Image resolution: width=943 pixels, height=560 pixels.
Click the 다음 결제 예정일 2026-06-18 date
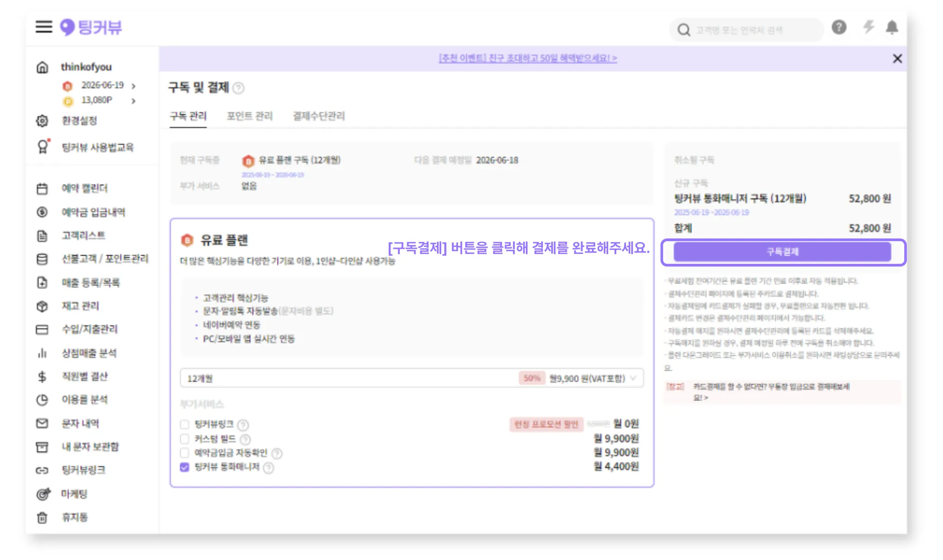click(x=497, y=160)
